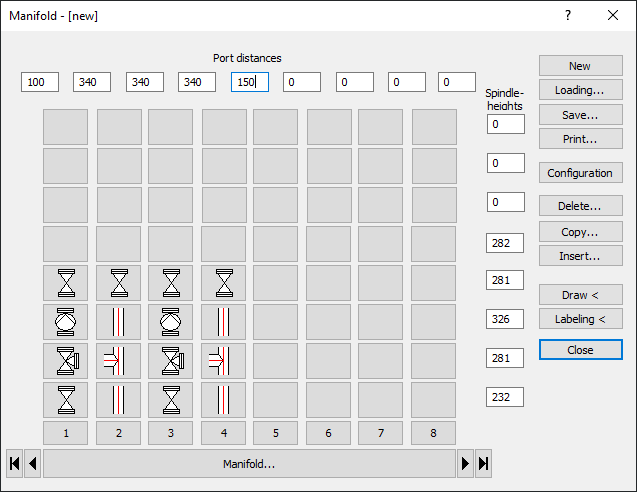Pick the straight pipe below the tee in column 2
The width and height of the screenshot is (637, 492).
tap(119, 400)
